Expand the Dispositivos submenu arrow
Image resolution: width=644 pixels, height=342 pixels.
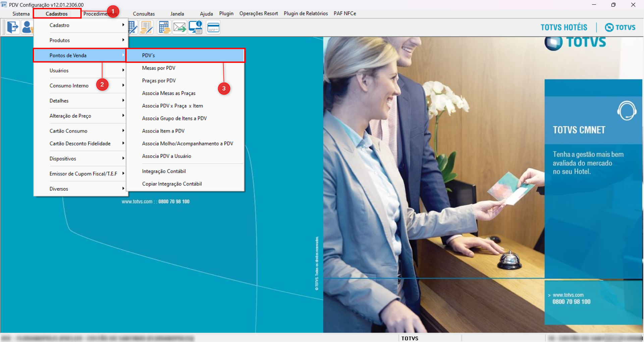123,158
